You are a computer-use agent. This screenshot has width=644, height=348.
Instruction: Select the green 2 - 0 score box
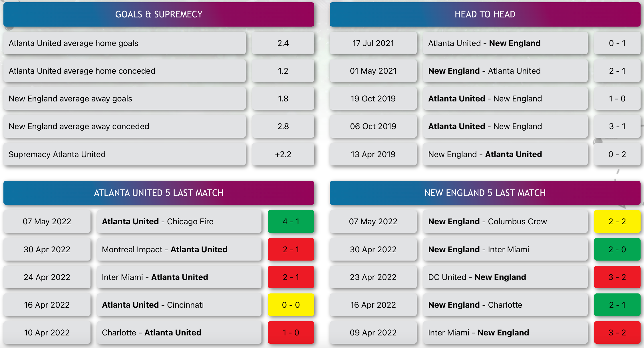pos(617,249)
